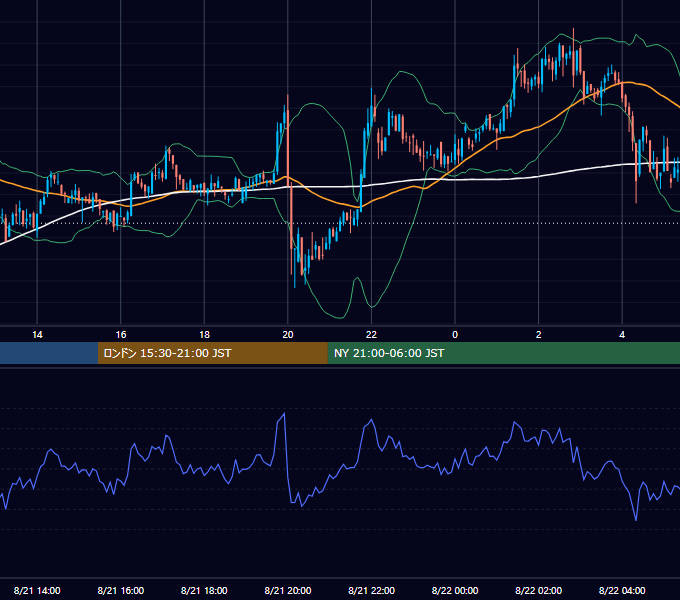Click the 8/22 04:00 date label
This screenshot has height=600, width=680.
pyautogui.click(x=622, y=590)
